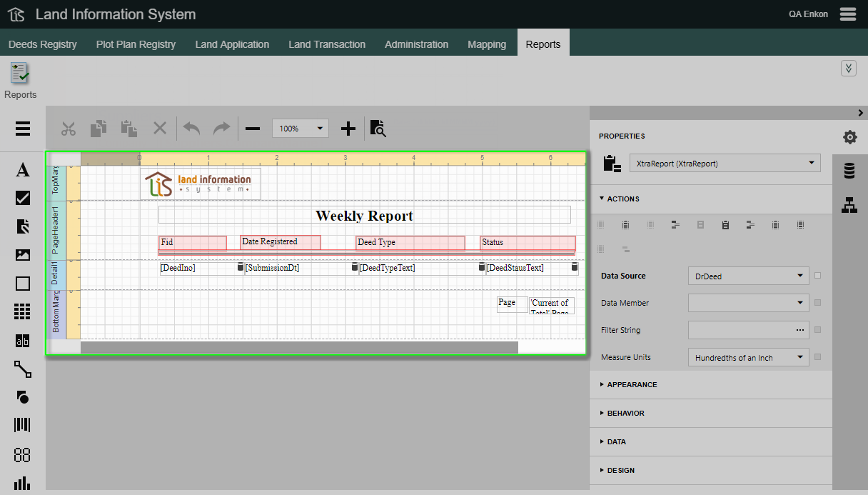Toggle the square marker beside Filter String

tap(817, 330)
